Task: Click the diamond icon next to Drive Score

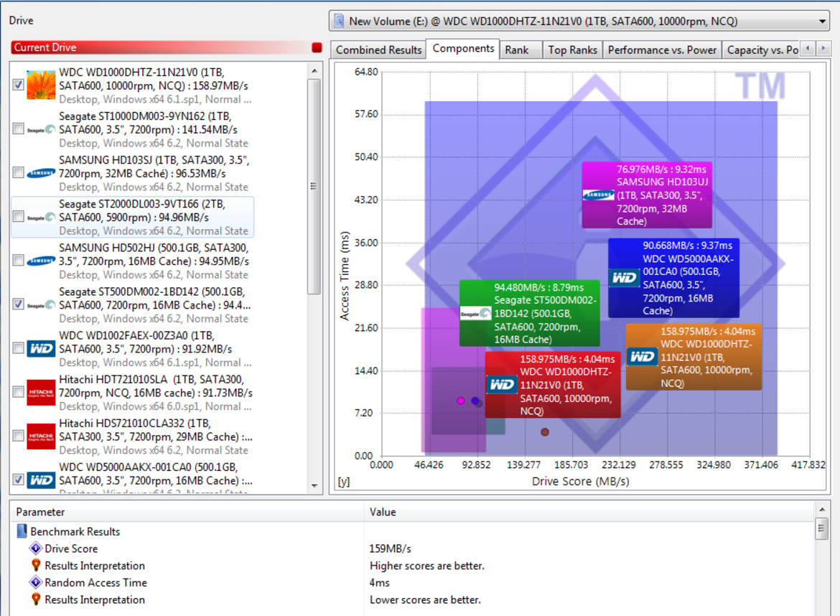Action: [36, 549]
